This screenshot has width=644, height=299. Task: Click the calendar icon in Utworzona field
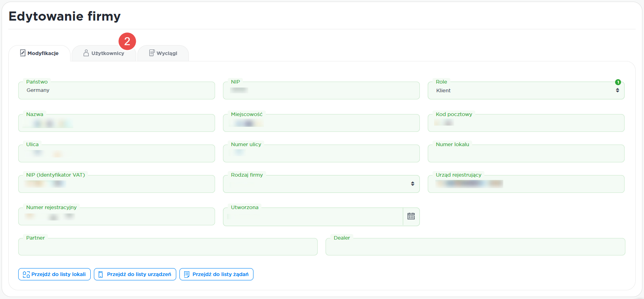click(411, 216)
